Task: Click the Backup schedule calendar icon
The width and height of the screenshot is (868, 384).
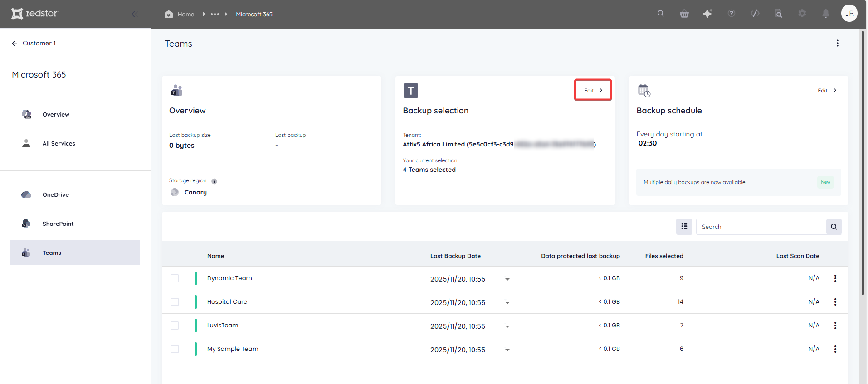Action: [644, 90]
